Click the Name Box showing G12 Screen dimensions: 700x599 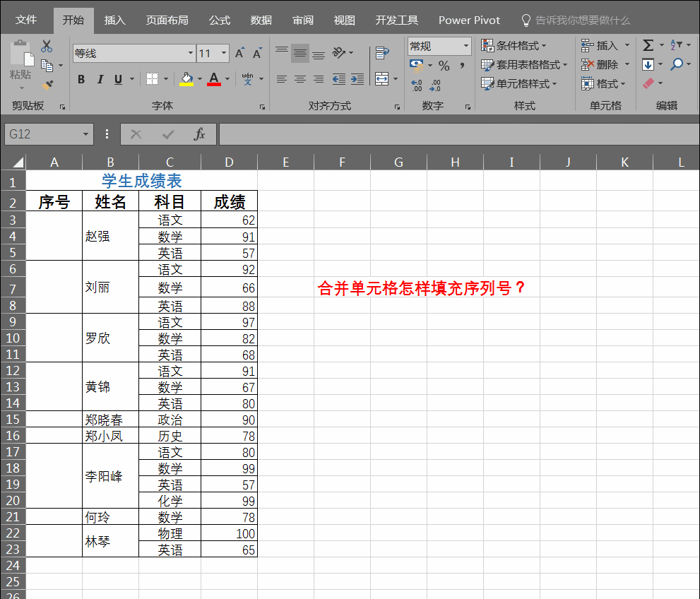pos(48,134)
